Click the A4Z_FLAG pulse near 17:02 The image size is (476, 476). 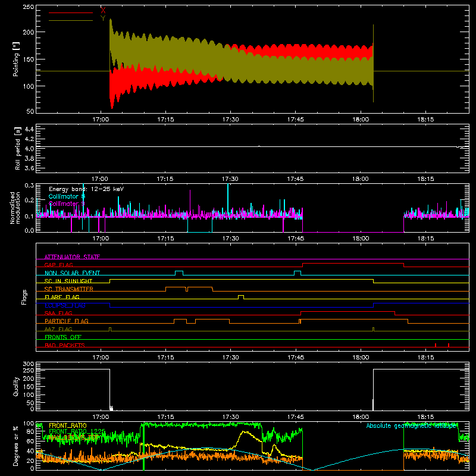(110, 329)
